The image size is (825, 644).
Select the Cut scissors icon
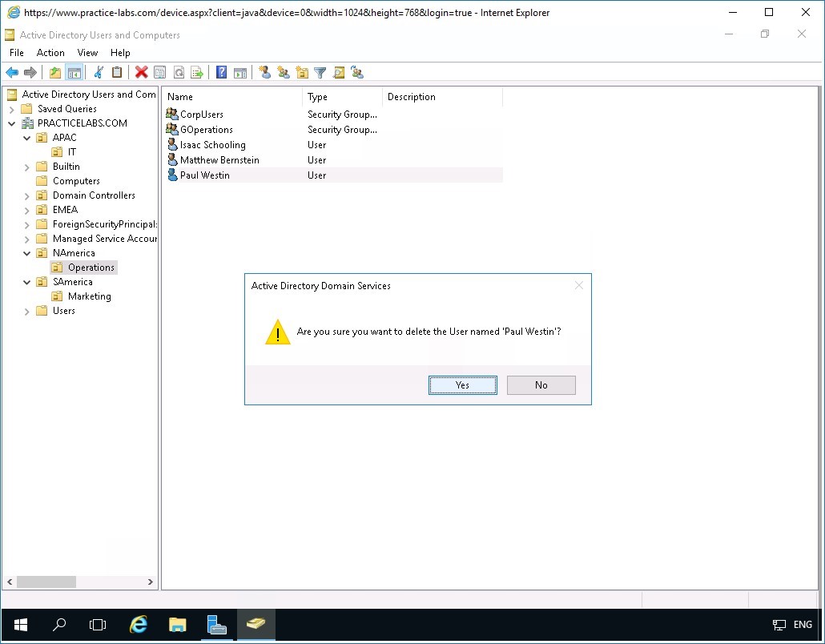tap(99, 73)
